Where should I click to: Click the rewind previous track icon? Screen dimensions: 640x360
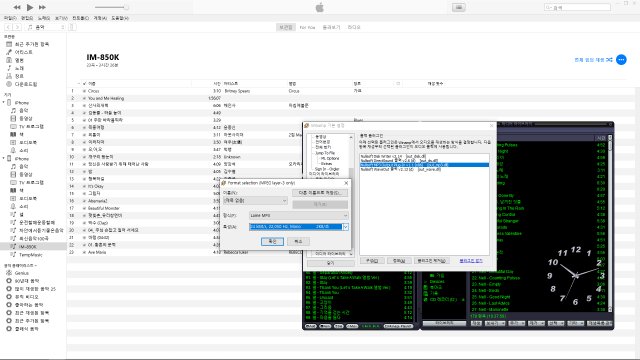17,7
